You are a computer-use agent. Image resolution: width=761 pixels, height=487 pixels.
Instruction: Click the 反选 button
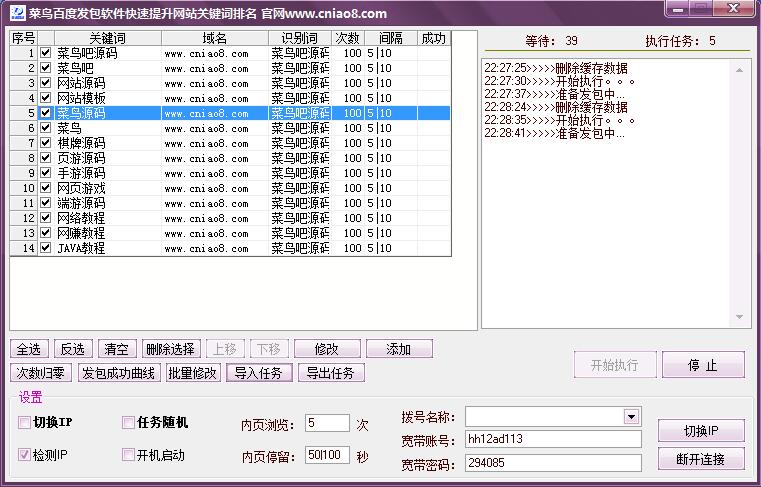(x=73, y=349)
